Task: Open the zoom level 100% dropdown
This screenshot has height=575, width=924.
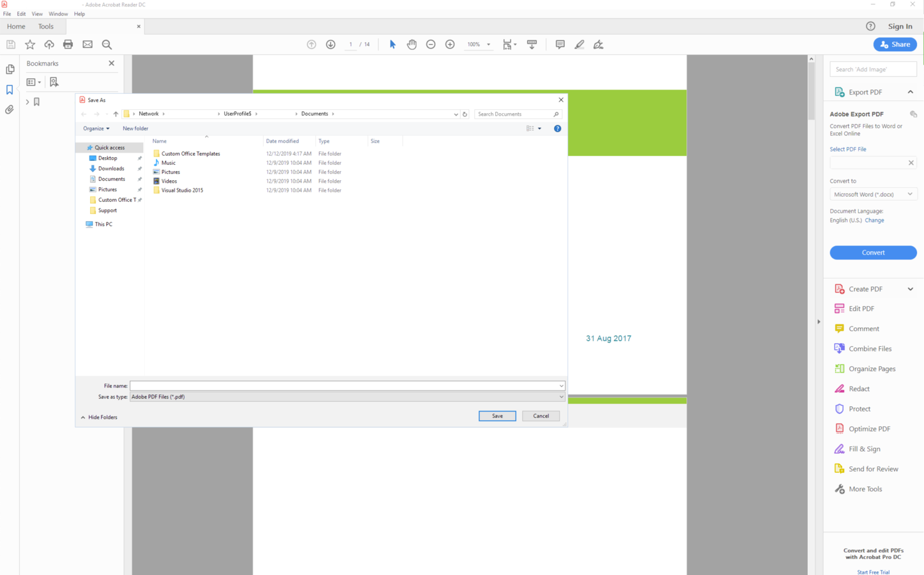Action: point(489,45)
